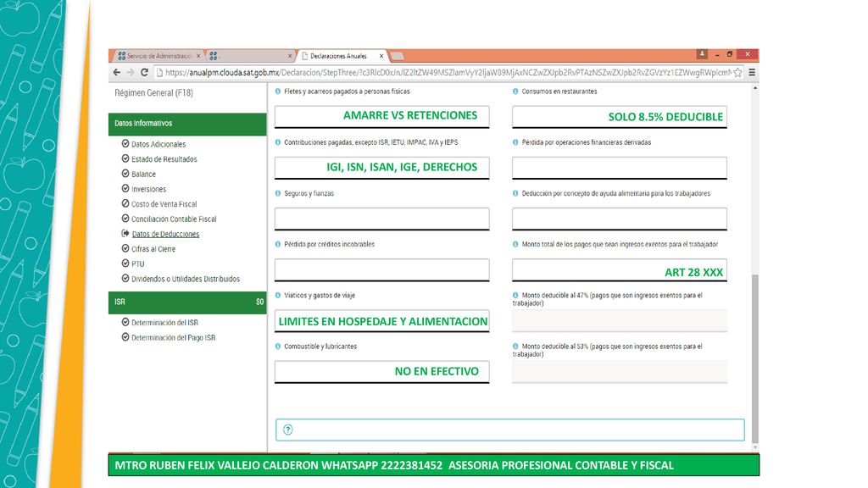Open Inversiones section
868x488 pixels.
[x=148, y=189]
